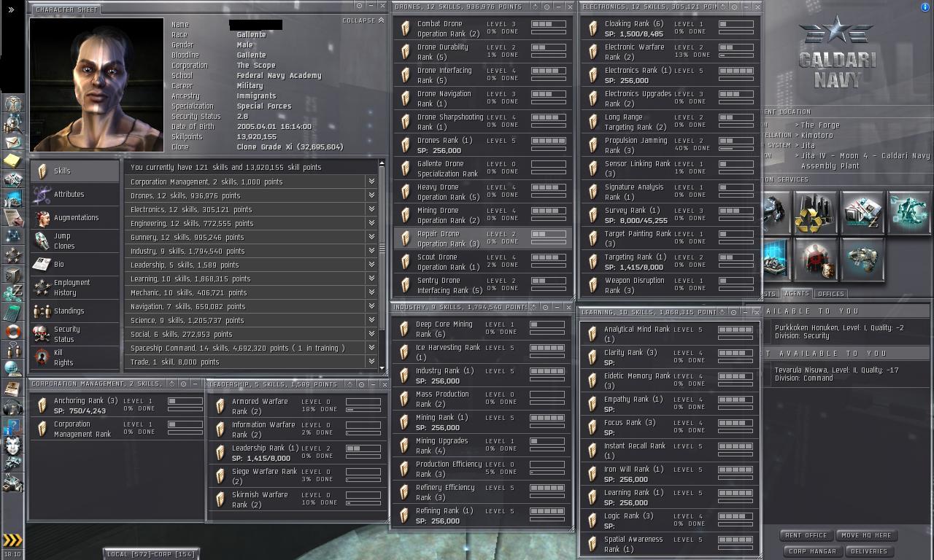Click the Move HQ Here button
The image size is (934, 560).
tap(866, 535)
